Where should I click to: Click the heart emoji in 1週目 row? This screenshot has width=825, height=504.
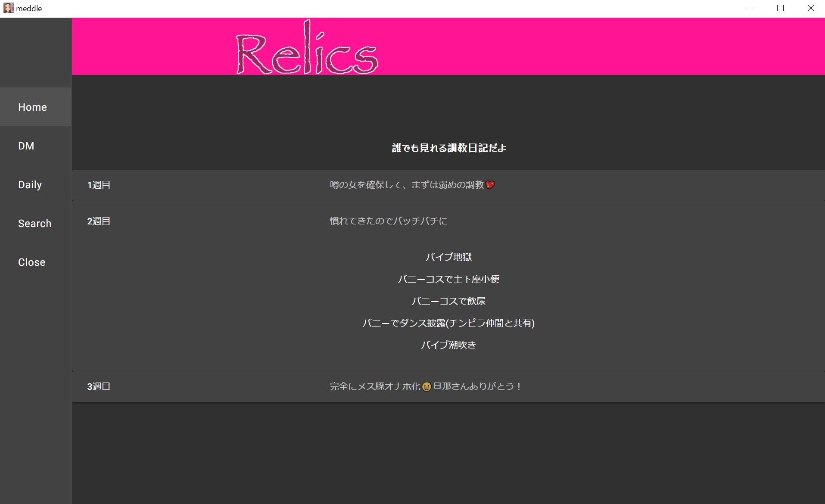click(490, 185)
